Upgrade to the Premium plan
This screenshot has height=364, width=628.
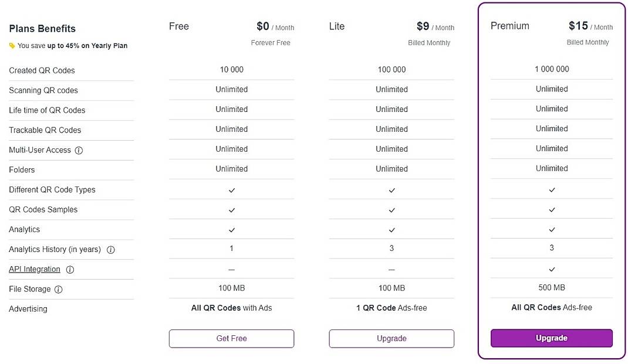pyautogui.click(x=551, y=338)
